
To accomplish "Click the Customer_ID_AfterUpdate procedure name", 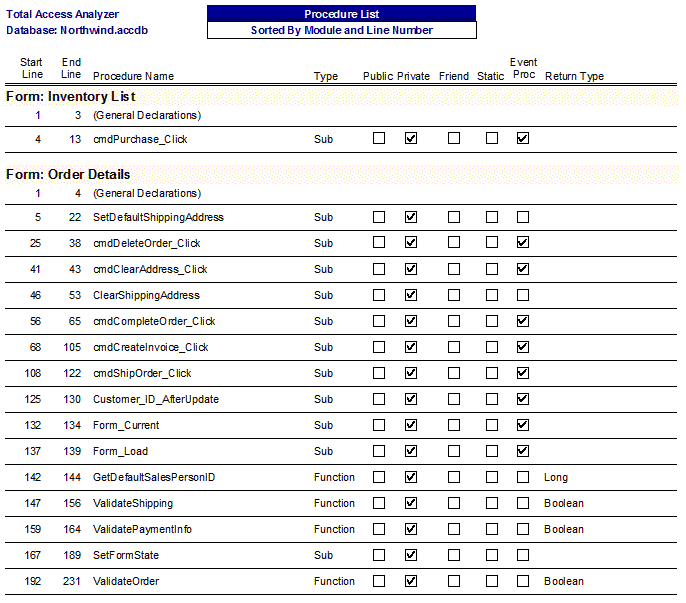I will click(x=156, y=399).
